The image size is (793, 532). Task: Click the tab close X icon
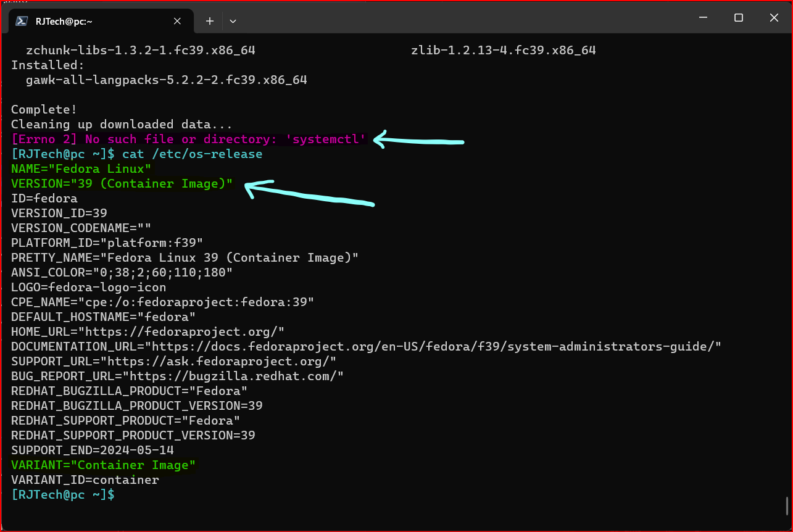tap(177, 20)
